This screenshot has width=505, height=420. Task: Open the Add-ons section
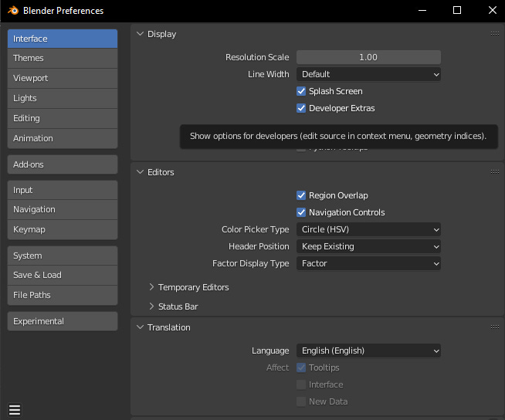point(63,164)
